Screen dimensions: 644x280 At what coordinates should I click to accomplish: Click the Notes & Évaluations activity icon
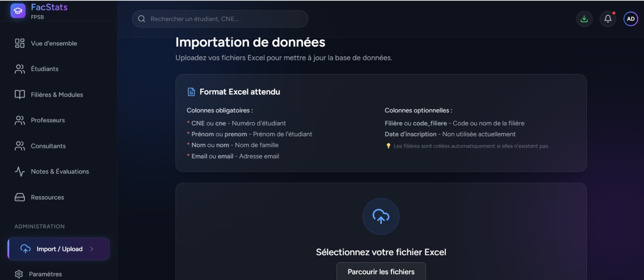pos(20,171)
